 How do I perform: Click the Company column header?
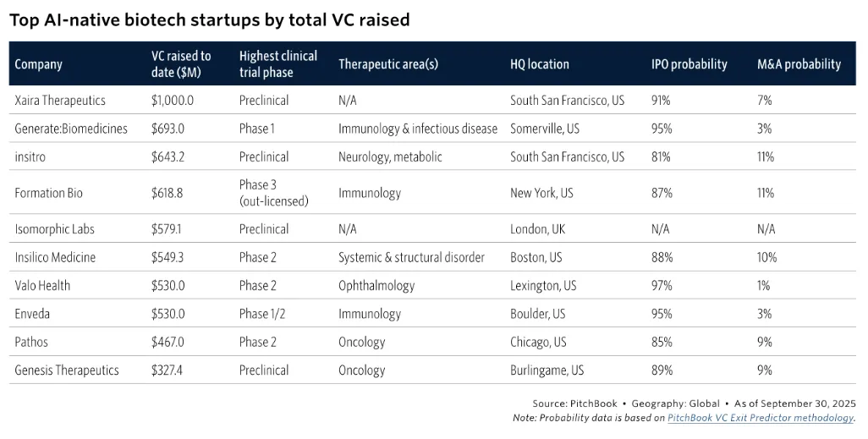pyautogui.click(x=39, y=64)
